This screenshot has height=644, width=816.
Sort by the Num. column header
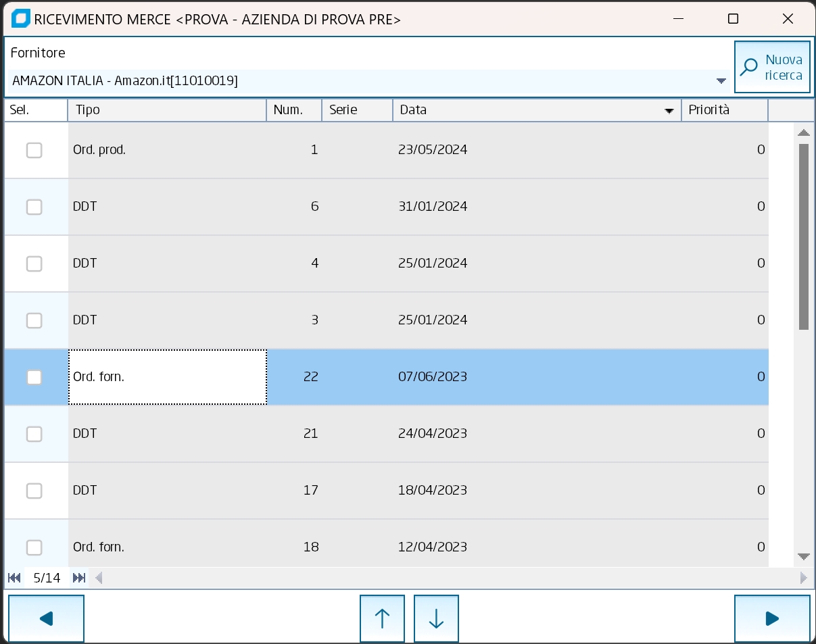coord(293,110)
